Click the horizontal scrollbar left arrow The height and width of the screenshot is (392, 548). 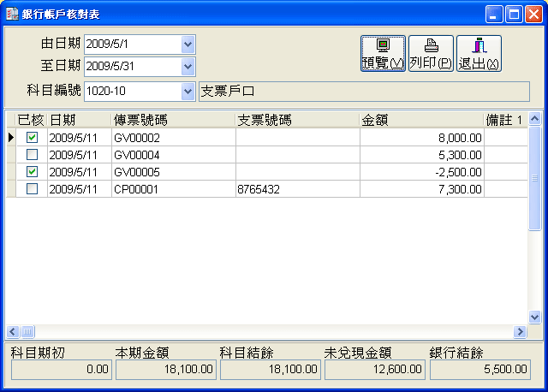click(x=13, y=331)
